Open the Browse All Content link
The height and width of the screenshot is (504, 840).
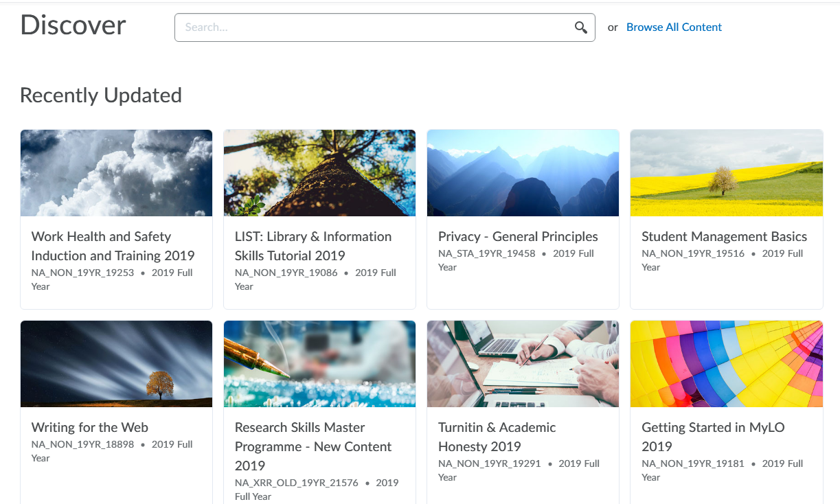point(674,27)
